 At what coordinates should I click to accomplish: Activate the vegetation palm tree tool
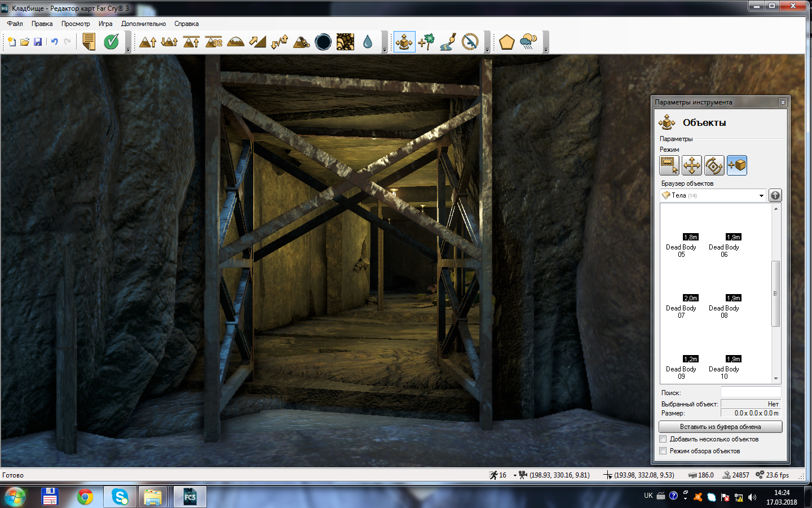click(426, 42)
